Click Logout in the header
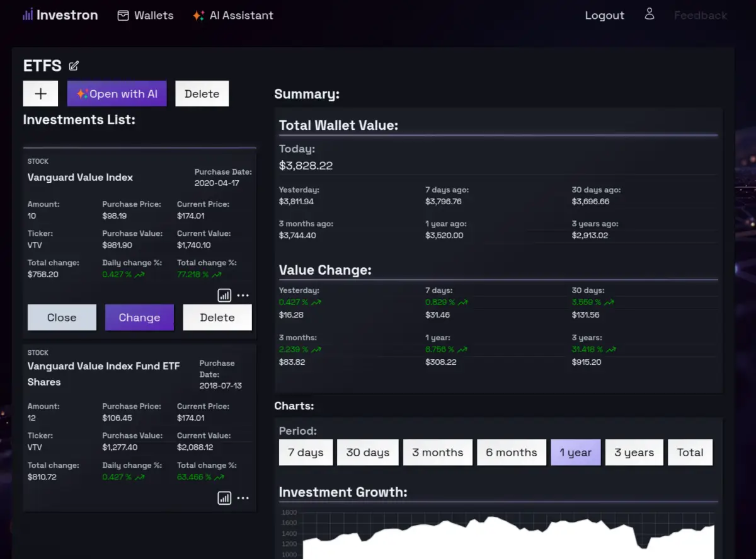Viewport: 756px width, 559px height. click(604, 16)
